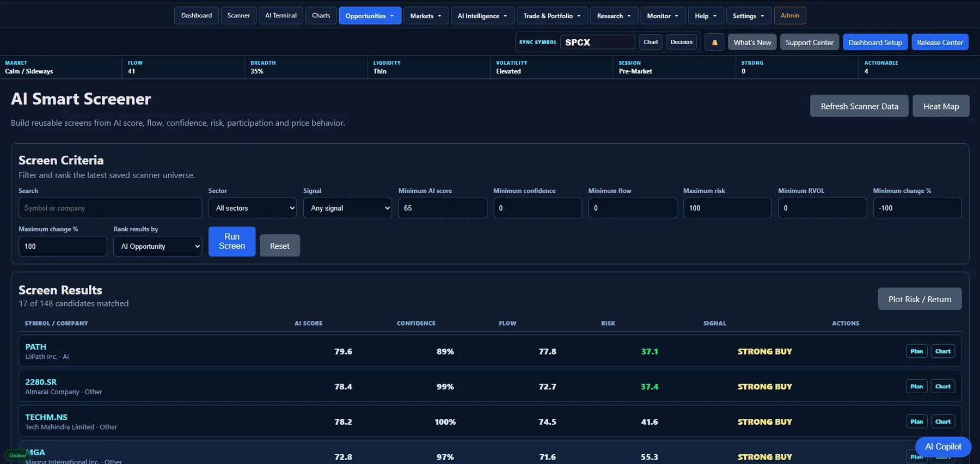Viewport: 980px width, 464px height.
Task: Click the SIGNAL column header
Action: coord(714,323)
